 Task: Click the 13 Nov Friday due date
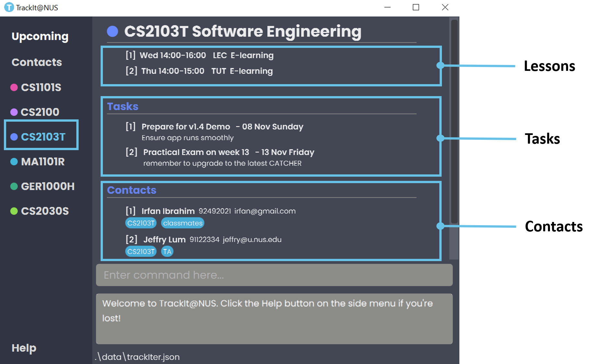[x=288, y=152]
